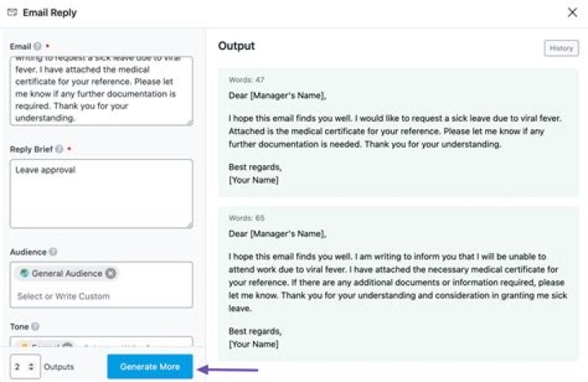
Task: Click the globe icon in General Audience tag
Action: [x=24, y=273]
